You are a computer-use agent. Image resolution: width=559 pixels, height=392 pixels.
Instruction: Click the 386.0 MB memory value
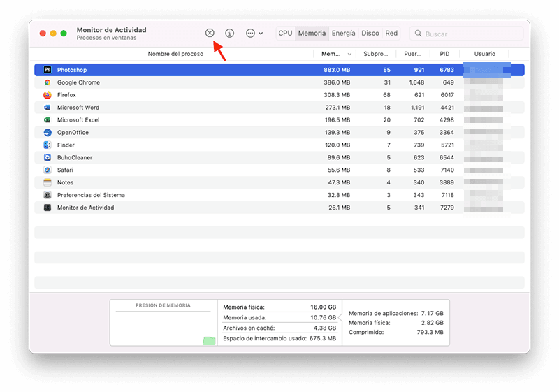tap(337, 82)
